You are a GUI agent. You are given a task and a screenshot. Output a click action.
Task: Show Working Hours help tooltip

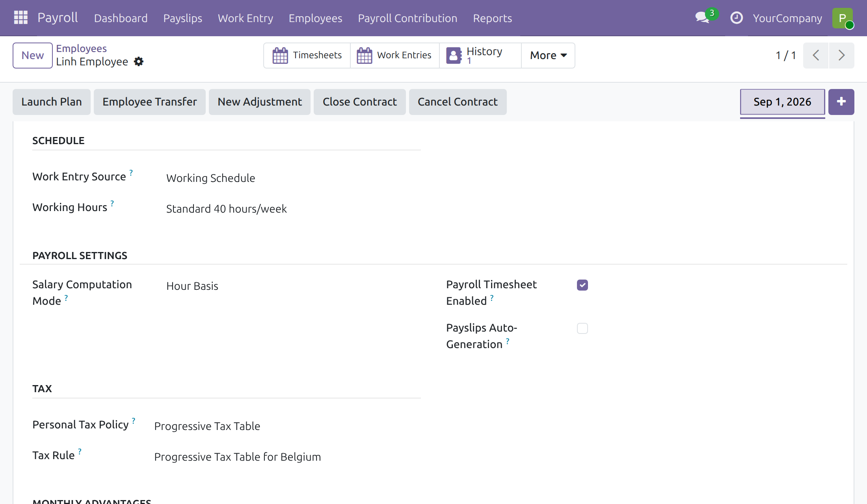[x=112, y=203]
